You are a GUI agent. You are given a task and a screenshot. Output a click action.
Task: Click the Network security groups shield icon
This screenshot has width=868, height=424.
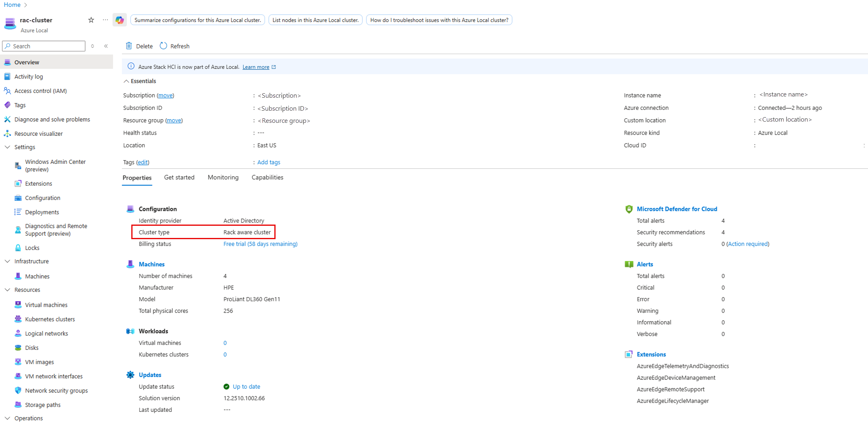tap(18, 390)
